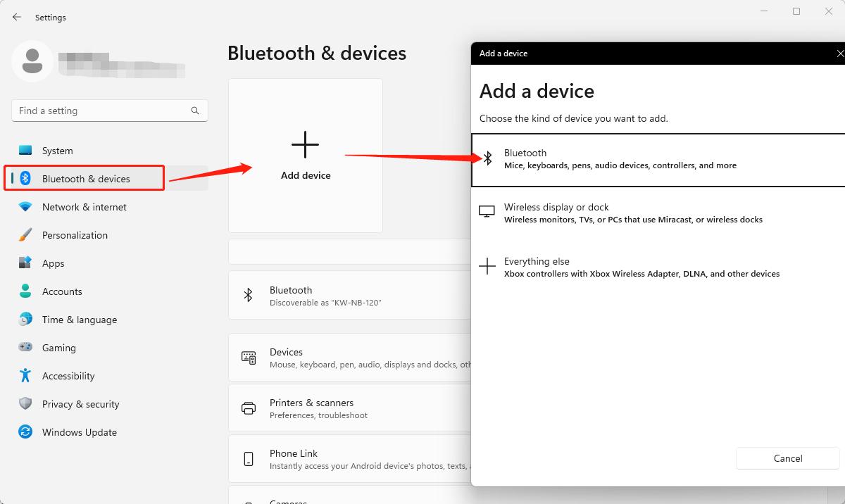Image resolution: width=845 pixels, height=504 pixels.
Task: Click the Accounts person icon
Action: [25, 291]
